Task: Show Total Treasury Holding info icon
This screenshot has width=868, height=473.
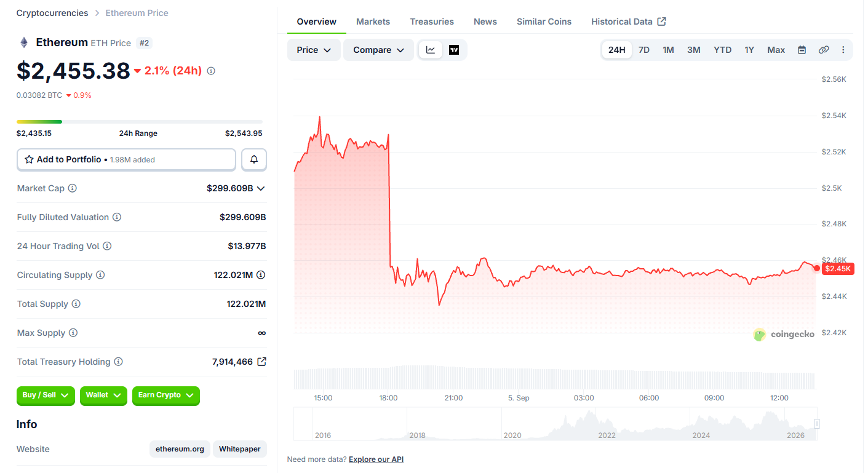Action: coord(119,362)
